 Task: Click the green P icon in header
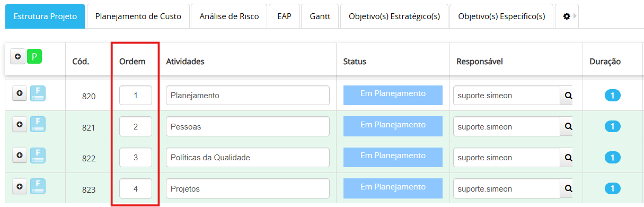point(35,56)
